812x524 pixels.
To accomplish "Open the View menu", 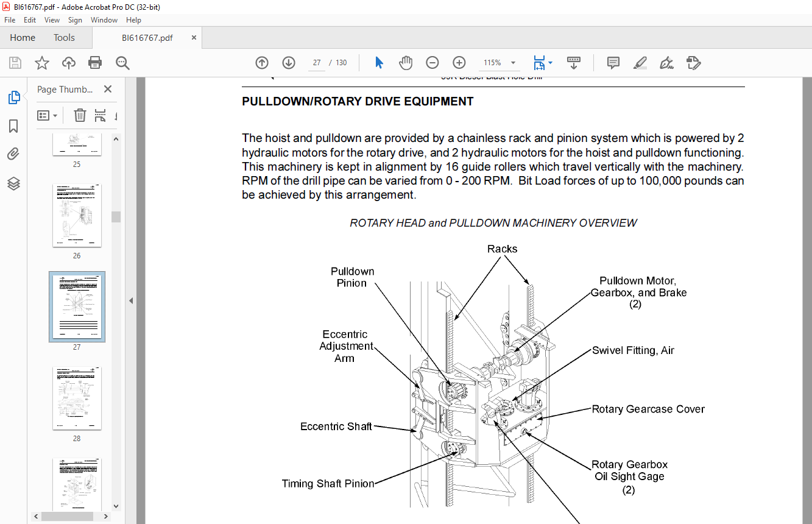I will pyautogui.click(x=52, y=20).
